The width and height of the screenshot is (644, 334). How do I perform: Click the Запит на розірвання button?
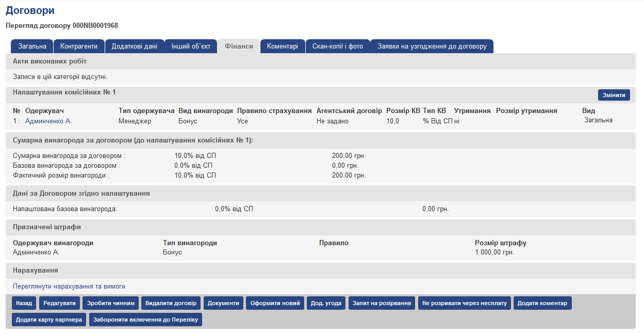[x=382, y=303]
